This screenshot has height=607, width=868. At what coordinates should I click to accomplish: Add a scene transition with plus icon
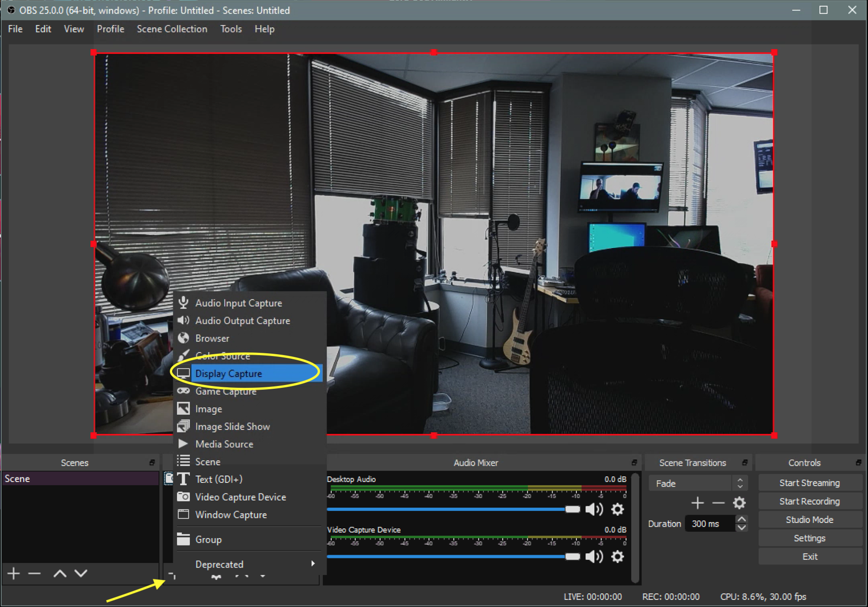tap(698, 503)
